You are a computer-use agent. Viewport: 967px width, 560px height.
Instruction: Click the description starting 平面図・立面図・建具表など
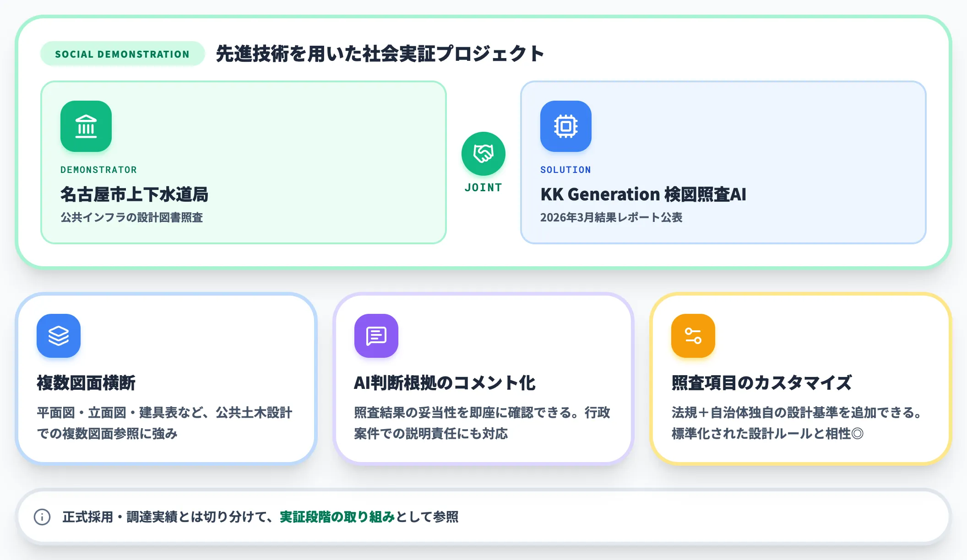pos(164,423)
